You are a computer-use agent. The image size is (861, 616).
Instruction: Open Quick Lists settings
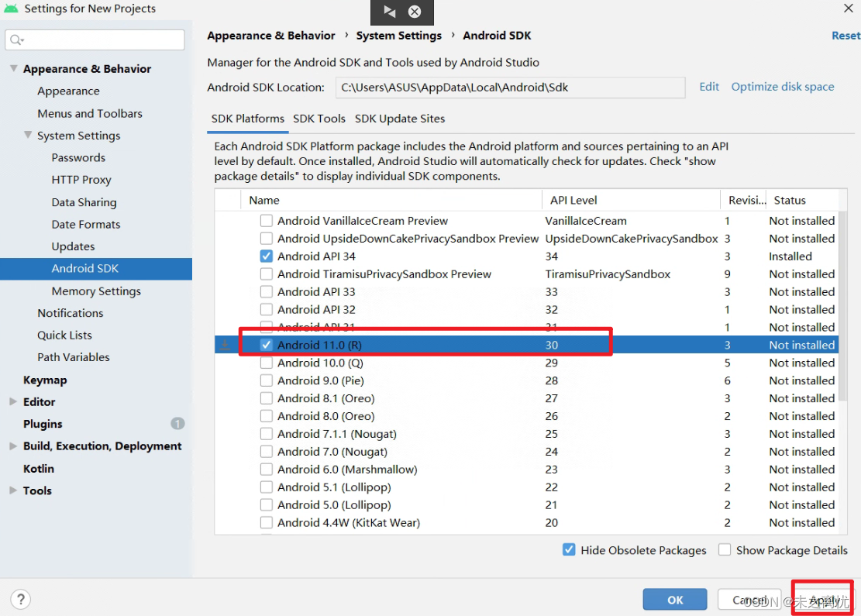click(x=65, y=335)
